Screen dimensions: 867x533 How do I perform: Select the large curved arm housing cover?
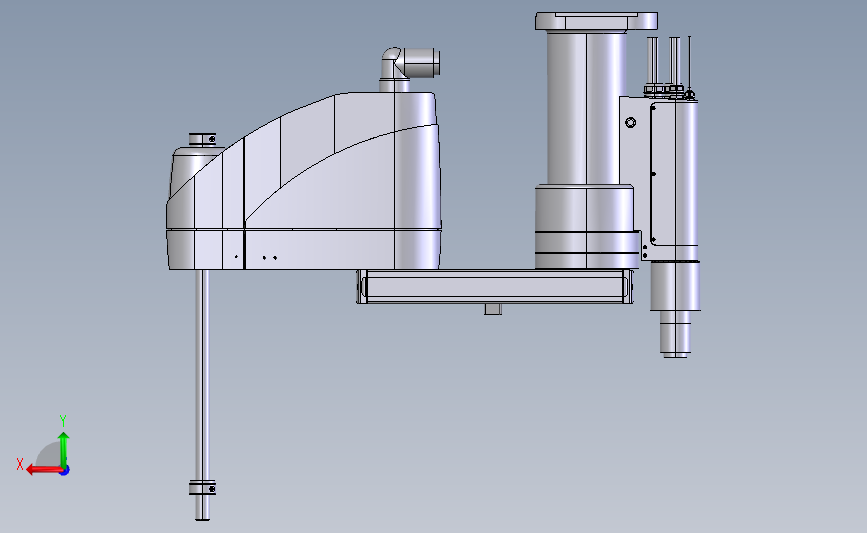coord(304,182)
